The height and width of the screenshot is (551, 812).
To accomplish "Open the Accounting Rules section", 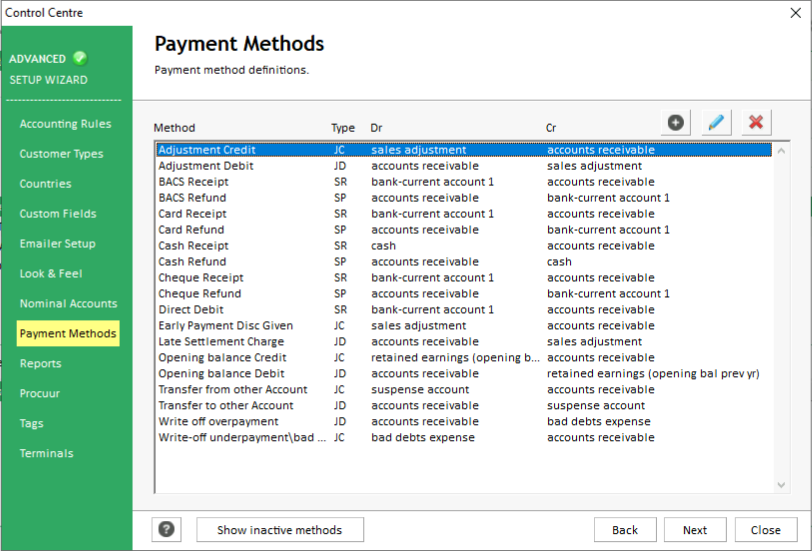I will point(65,124).
